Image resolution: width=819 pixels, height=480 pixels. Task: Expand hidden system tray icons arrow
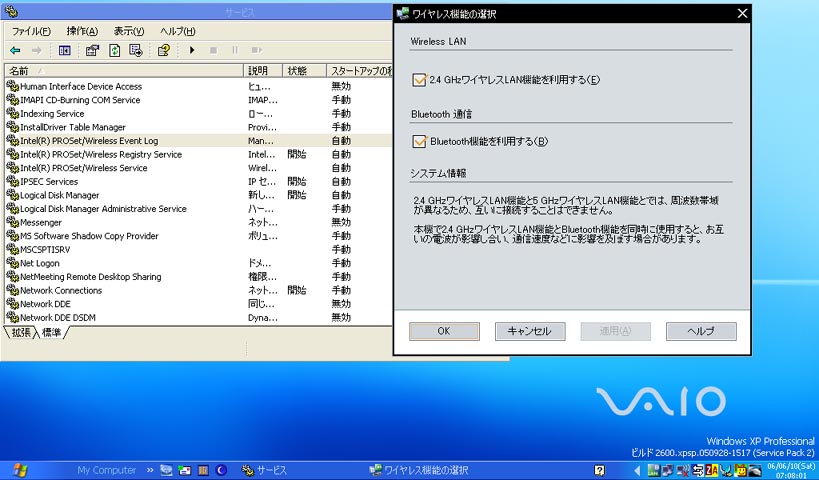pos(637,470)
